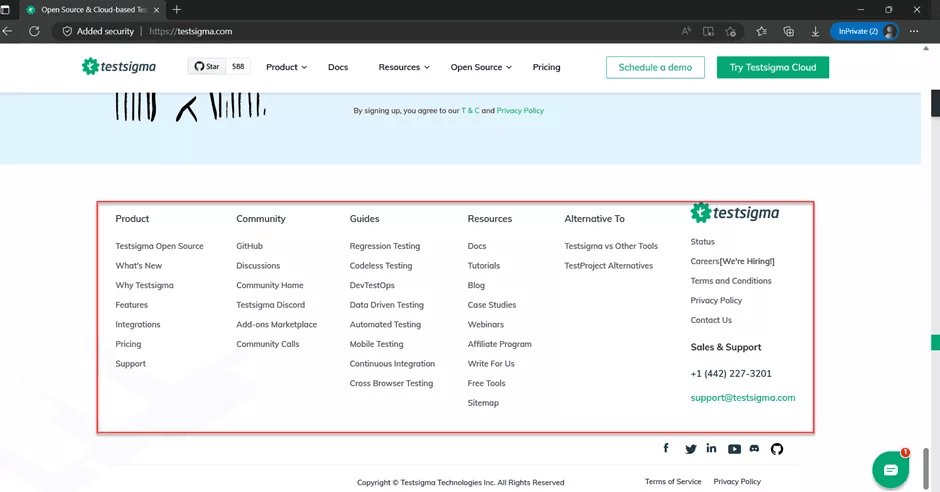Open the Cross Browser Testing guide
This screenshot has height=492, width=940.
point(391,383)
